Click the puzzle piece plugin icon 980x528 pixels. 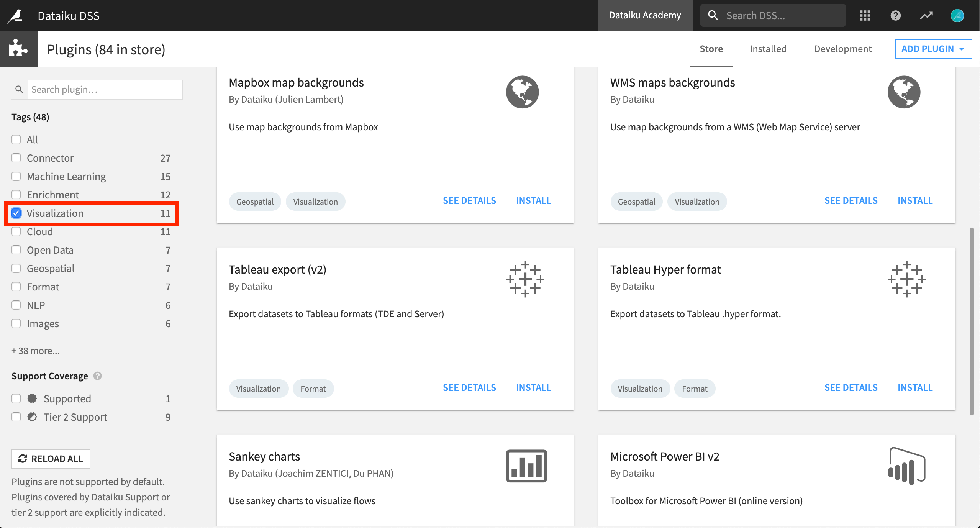click(18, 48)
